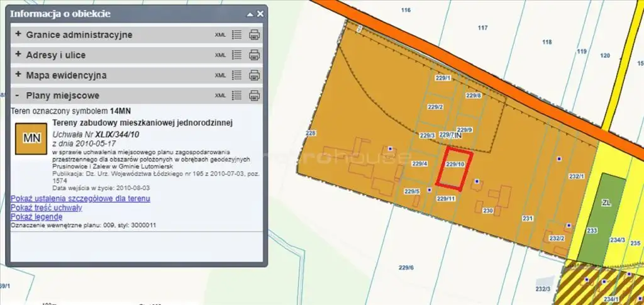Print the Adresy i ulice section
The image size is (644, 305).
coord(254,55)
